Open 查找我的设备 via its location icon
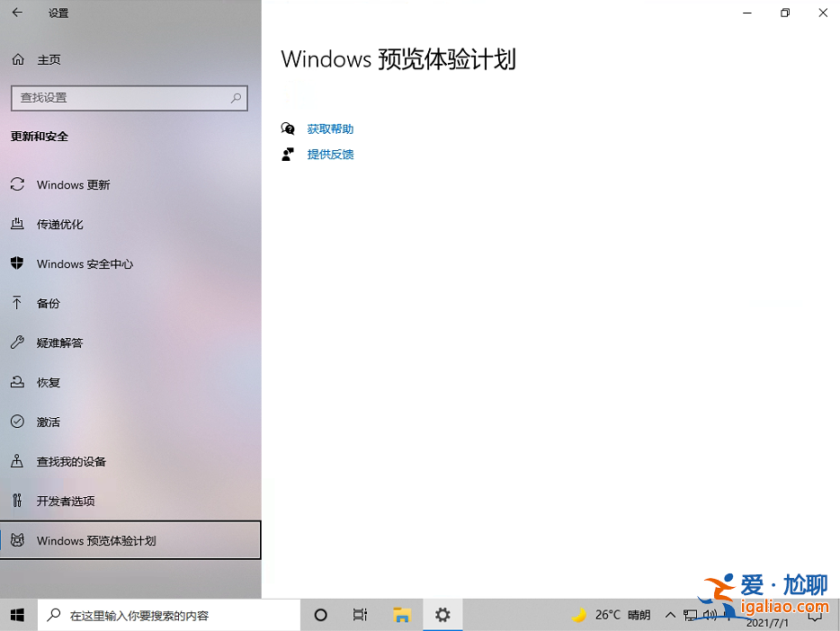840x631 pixels. coord(17,461)
